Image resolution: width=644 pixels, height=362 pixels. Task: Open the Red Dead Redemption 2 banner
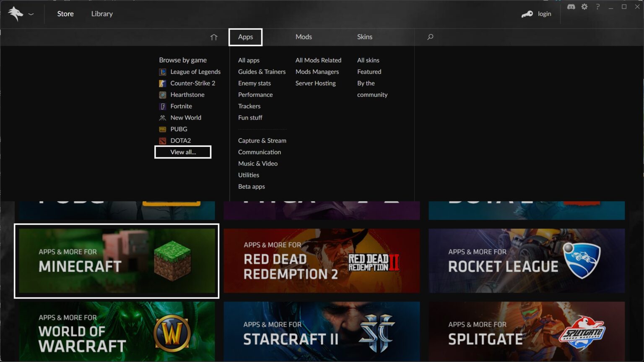[322, 261]
